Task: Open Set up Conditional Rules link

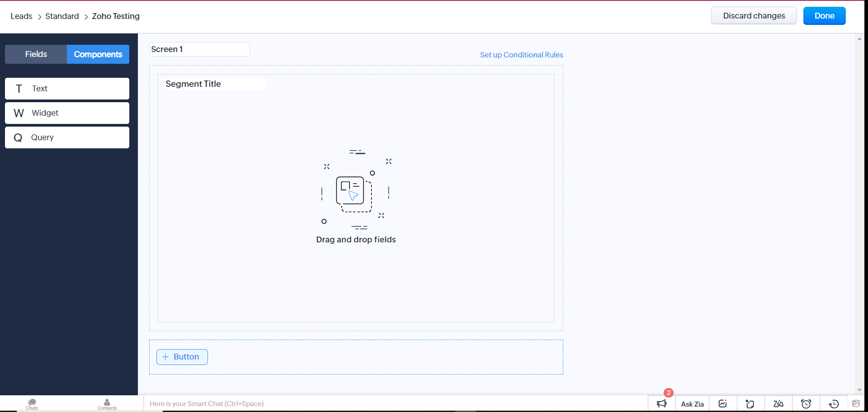Action: [x=521, y=55]
